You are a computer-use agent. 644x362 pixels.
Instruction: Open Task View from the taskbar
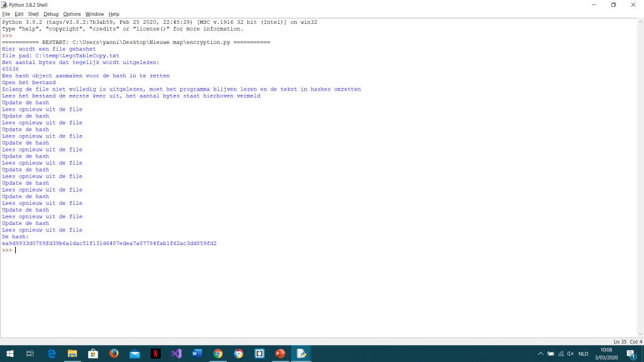pyautogui.click(x=31, y=354)
